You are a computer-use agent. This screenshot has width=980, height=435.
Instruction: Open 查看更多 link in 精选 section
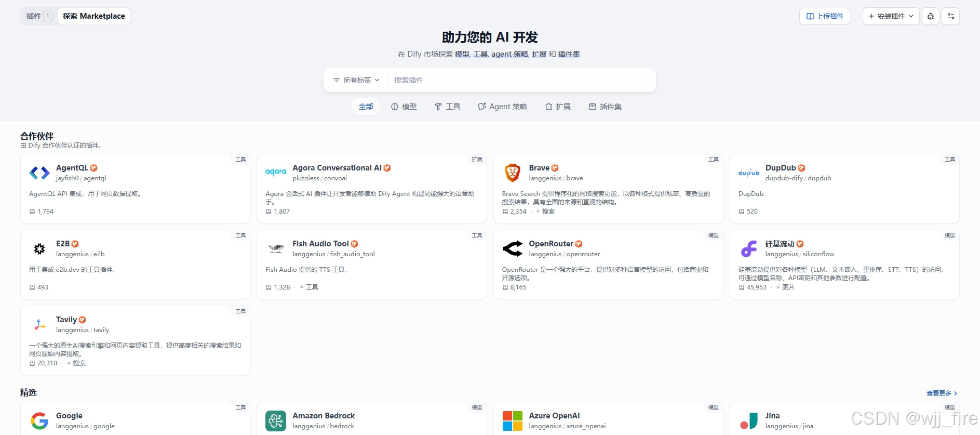click(x=942, y=393)
